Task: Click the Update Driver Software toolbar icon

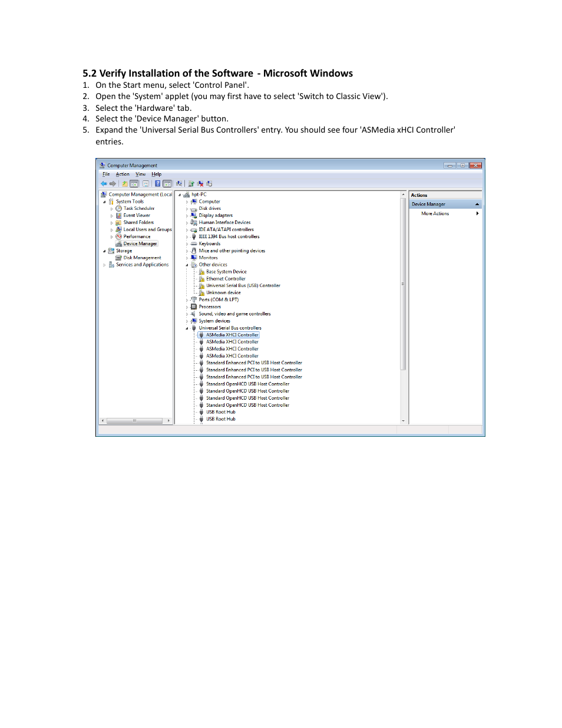Action: [x=191, y=183]
